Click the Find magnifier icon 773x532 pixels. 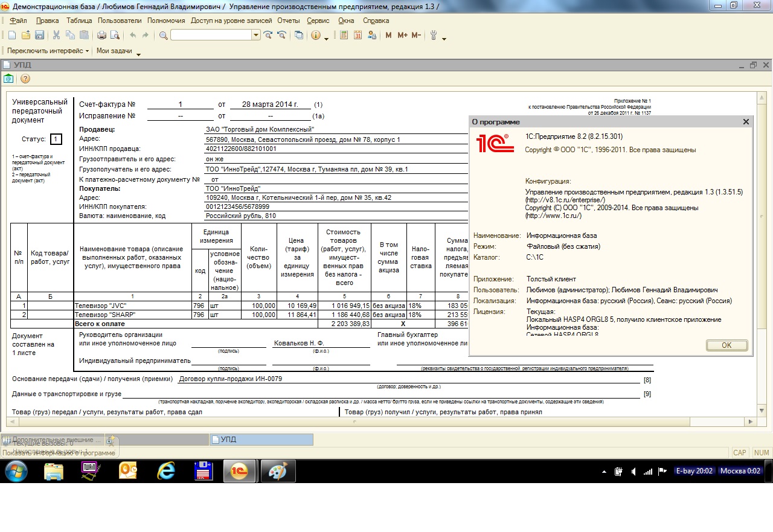tap(163, 35)
